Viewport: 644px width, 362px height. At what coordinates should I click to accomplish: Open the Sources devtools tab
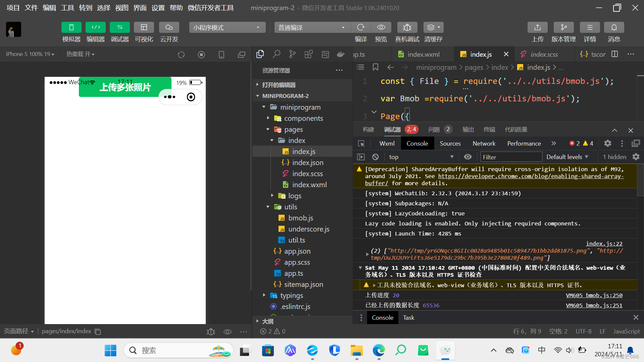click(x=450, y=143)
